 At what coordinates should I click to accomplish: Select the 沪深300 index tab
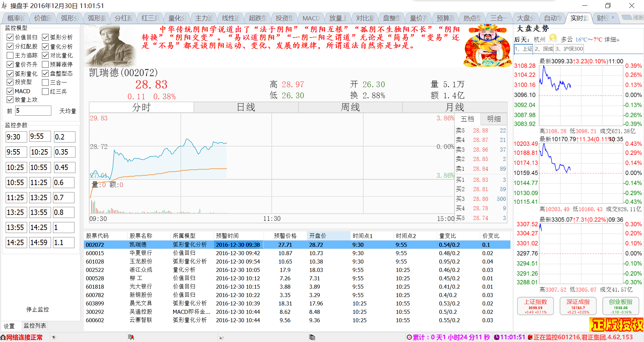click(x=570, y=49)
